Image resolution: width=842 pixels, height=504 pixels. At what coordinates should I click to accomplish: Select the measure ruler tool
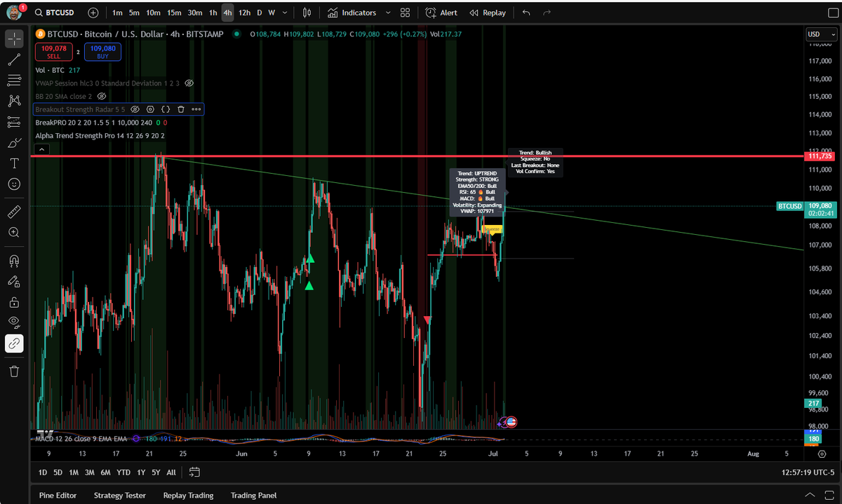[x=14, y=211]
